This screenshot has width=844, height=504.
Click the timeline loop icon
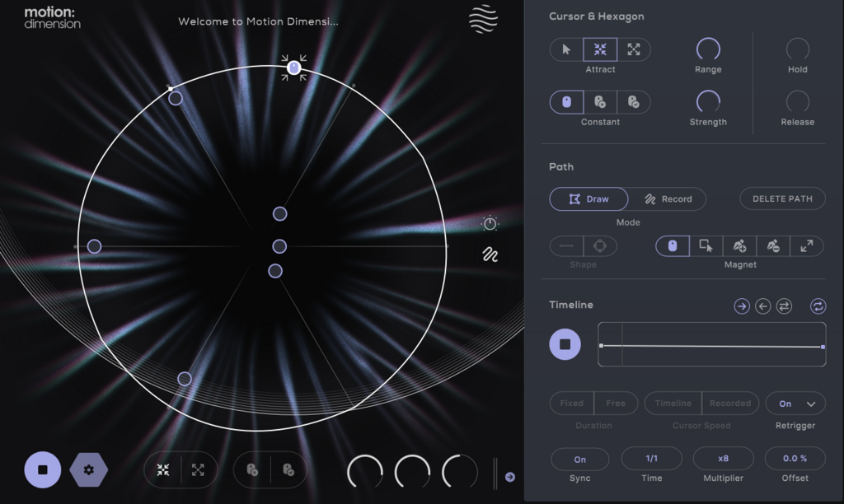click(818, 306)
